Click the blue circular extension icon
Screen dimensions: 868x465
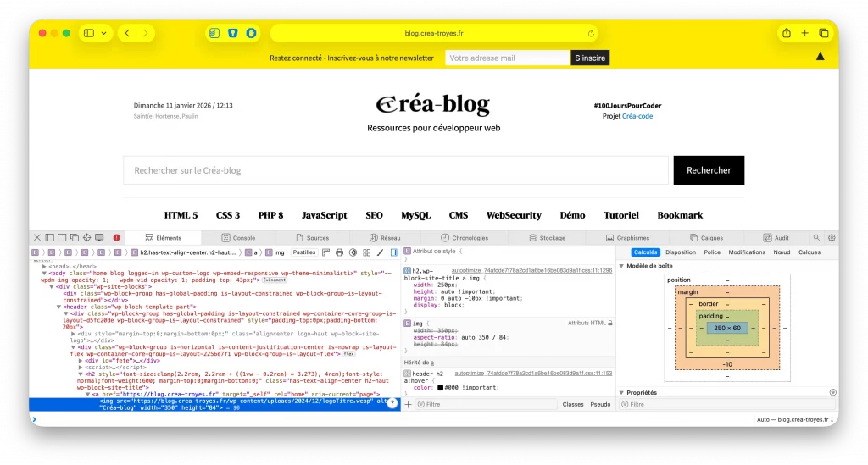tap(251, 33)
